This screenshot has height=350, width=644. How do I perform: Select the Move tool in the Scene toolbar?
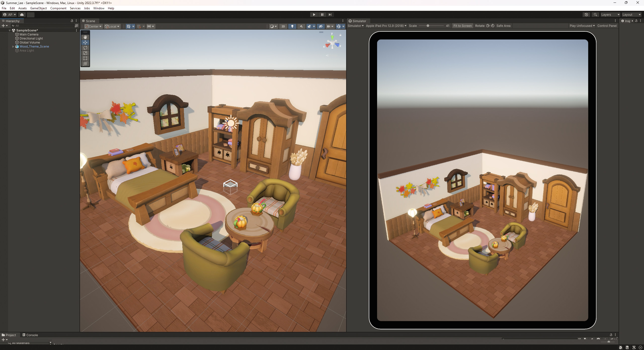(85, 42)
